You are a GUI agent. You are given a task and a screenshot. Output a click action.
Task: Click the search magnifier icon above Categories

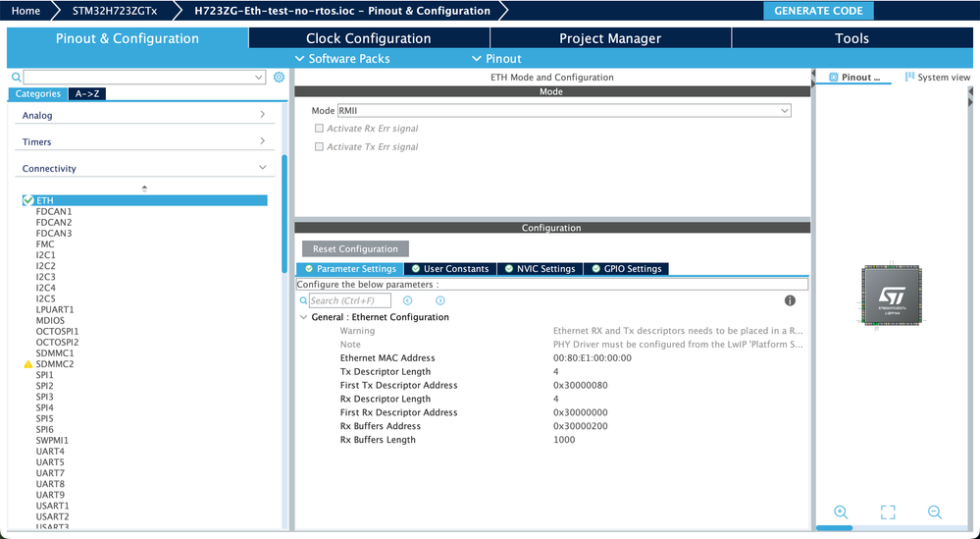point(17,77)
